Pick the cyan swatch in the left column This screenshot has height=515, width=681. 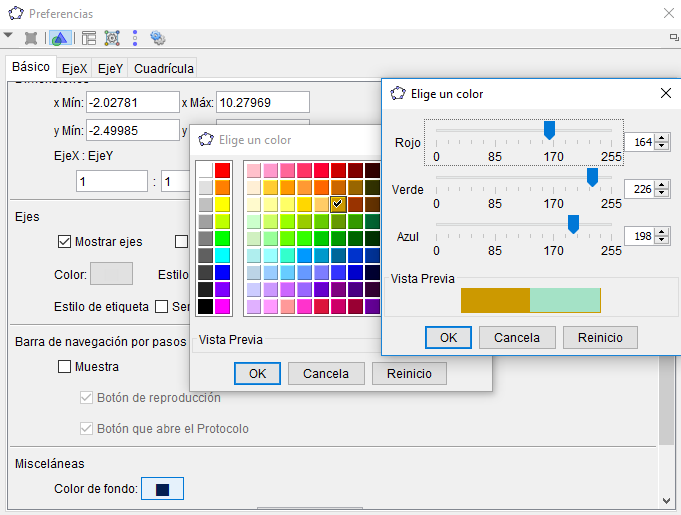click(222, 255)
